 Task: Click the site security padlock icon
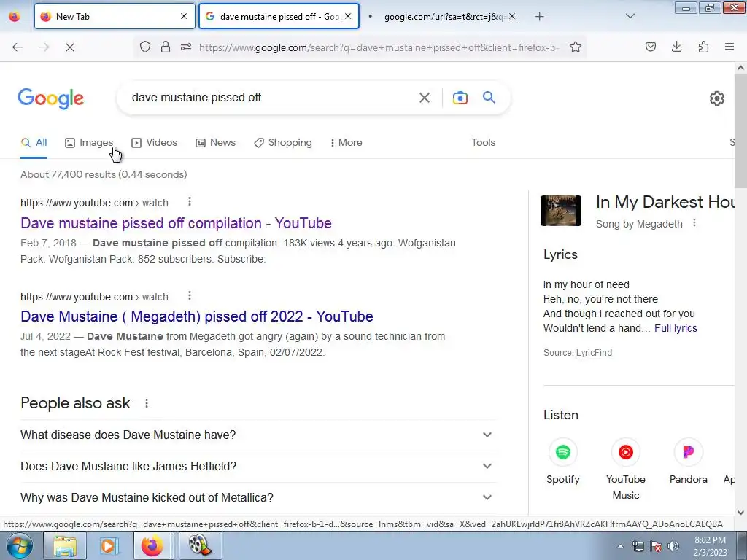pyautogui.click(x=166, y=47)
